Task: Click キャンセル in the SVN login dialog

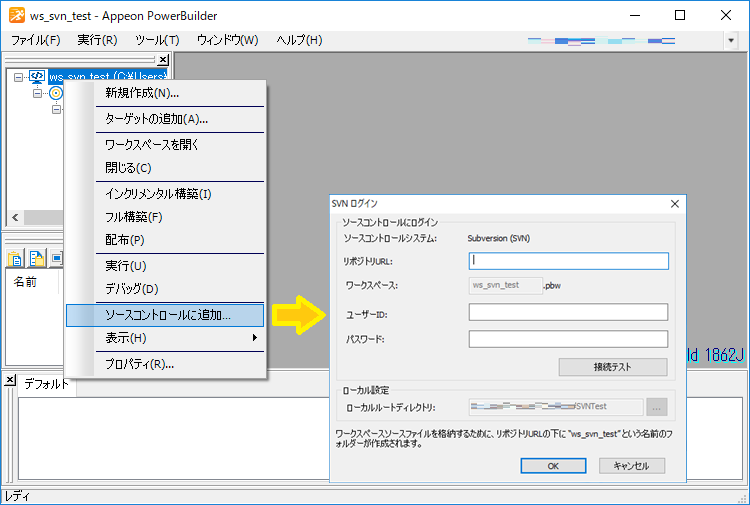Action: (x=631, y=466)
